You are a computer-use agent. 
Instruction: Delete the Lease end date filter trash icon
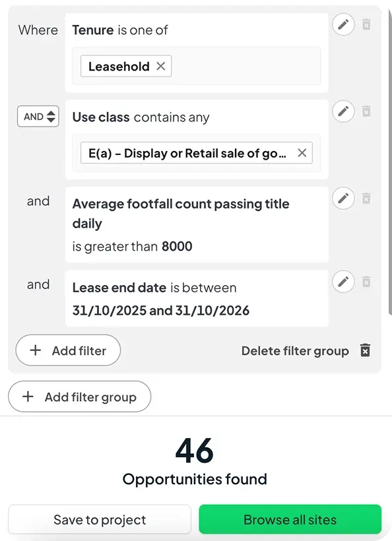coord(367,282)
